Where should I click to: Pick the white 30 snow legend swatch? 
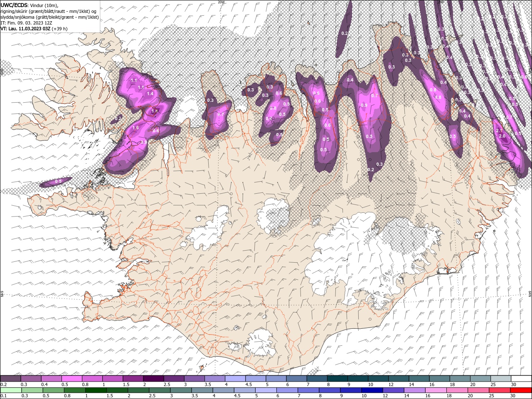point(521,379)
